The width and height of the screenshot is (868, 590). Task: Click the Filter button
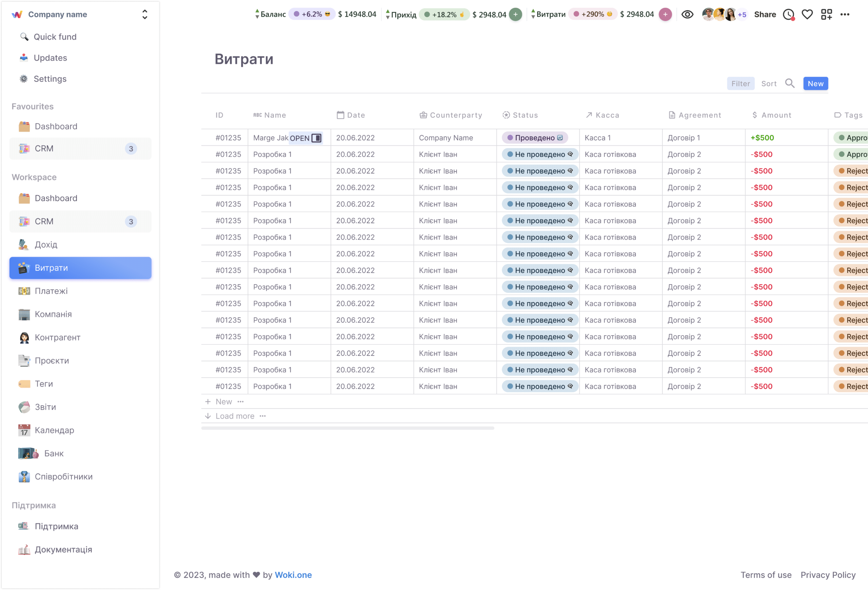pyautogui.click(x=741, y=84)
